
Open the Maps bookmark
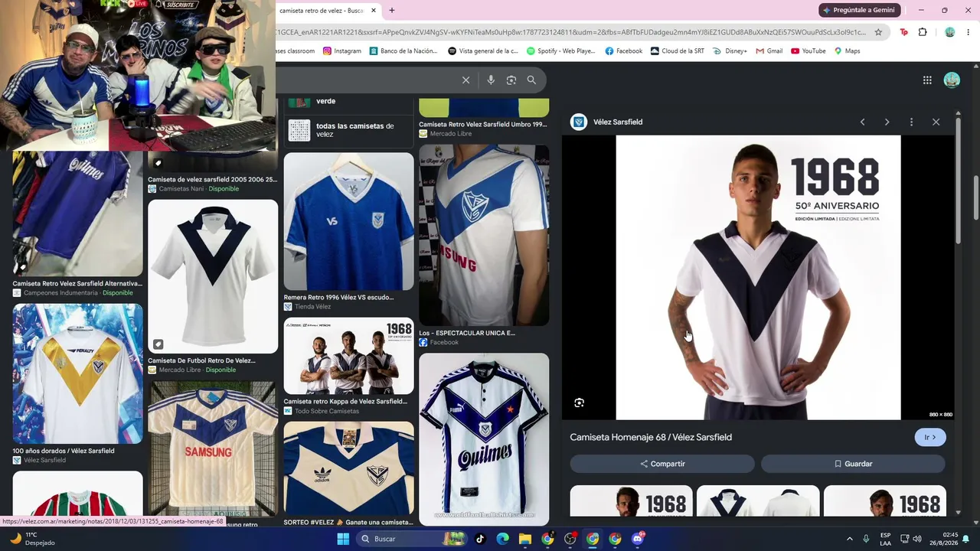pyautogui.click(x=847, y=51)
